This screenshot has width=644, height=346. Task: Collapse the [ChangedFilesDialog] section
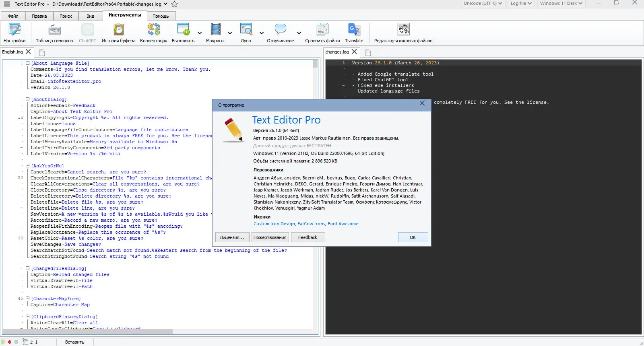[x=27, y=268]
